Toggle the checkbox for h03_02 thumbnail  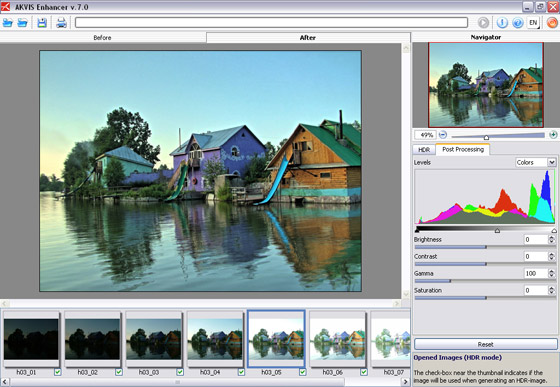coord(119,372)
